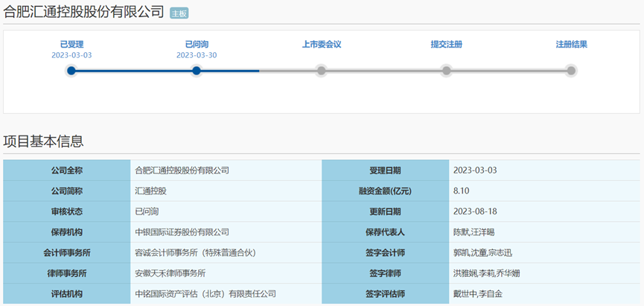This screenshot has width=644, height=306.
Task: Click the 签字会计师 header cell
Action: (385, 252)
